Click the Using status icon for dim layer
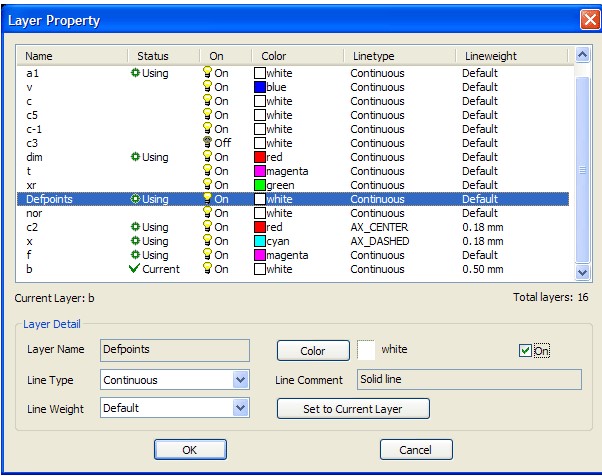This screenshot has width=602, height=476. (x=135, y=157)
